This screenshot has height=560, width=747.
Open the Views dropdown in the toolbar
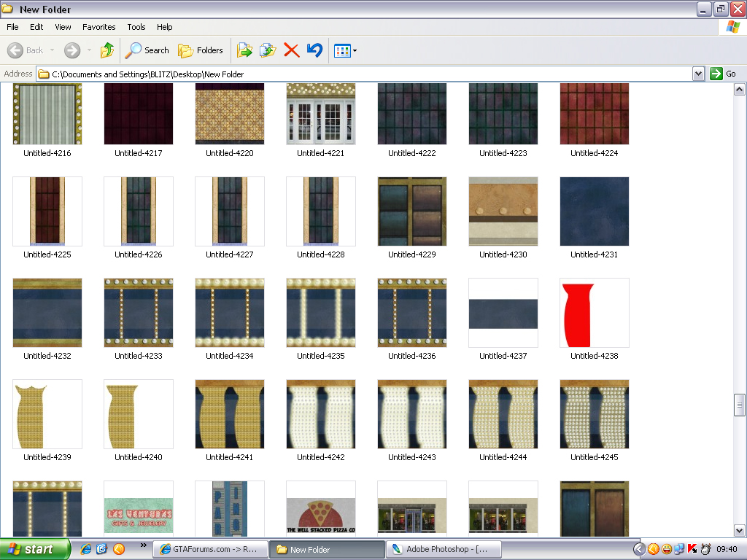tap(345, 50)
